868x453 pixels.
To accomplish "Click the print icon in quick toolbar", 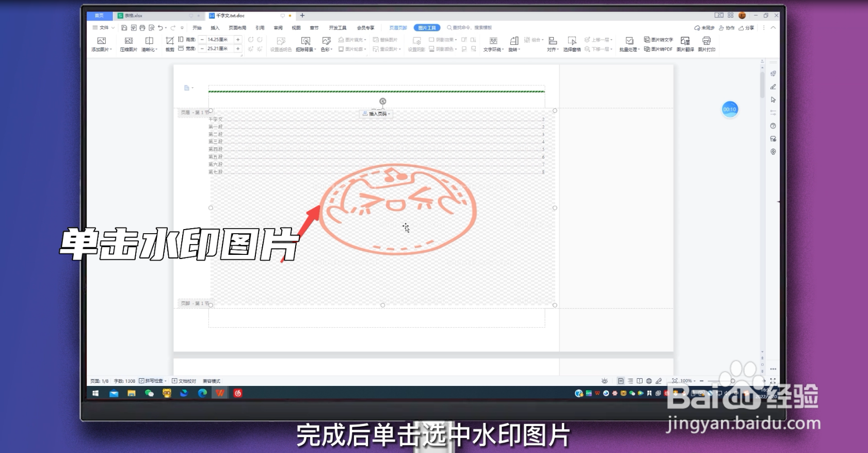I will tap(142, 28).
